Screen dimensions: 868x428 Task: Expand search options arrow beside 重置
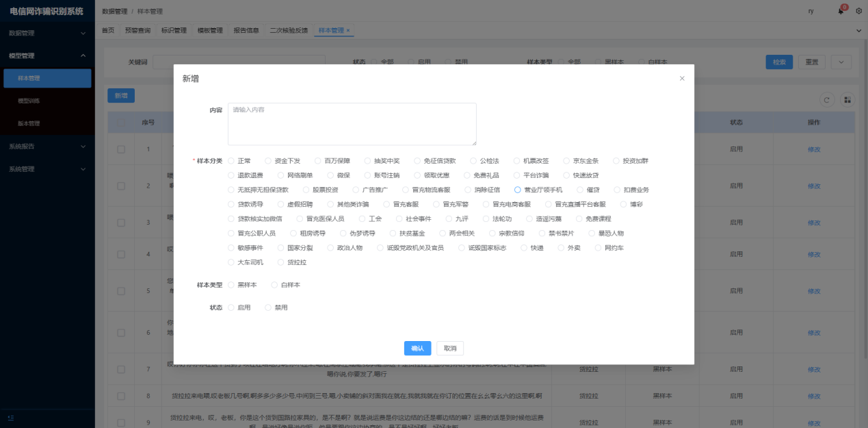[x=841, y=62]
